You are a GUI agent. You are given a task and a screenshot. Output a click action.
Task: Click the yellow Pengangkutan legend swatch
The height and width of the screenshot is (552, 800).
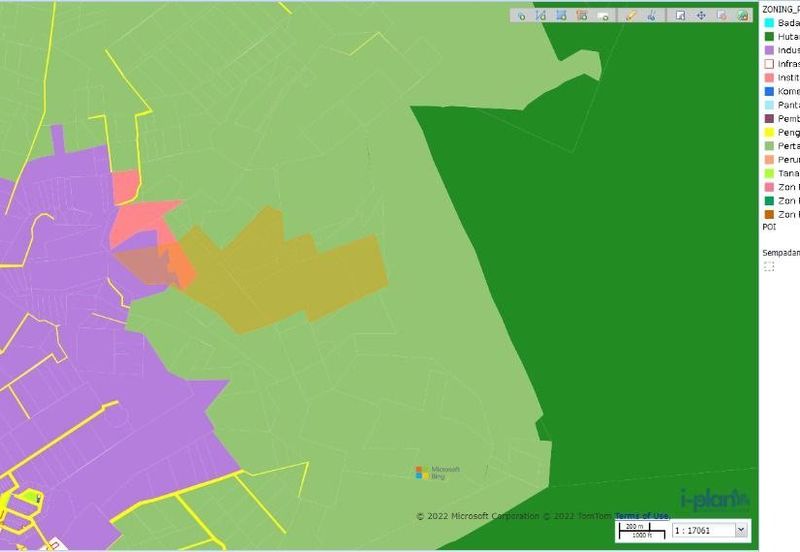(x=768, y=132)
